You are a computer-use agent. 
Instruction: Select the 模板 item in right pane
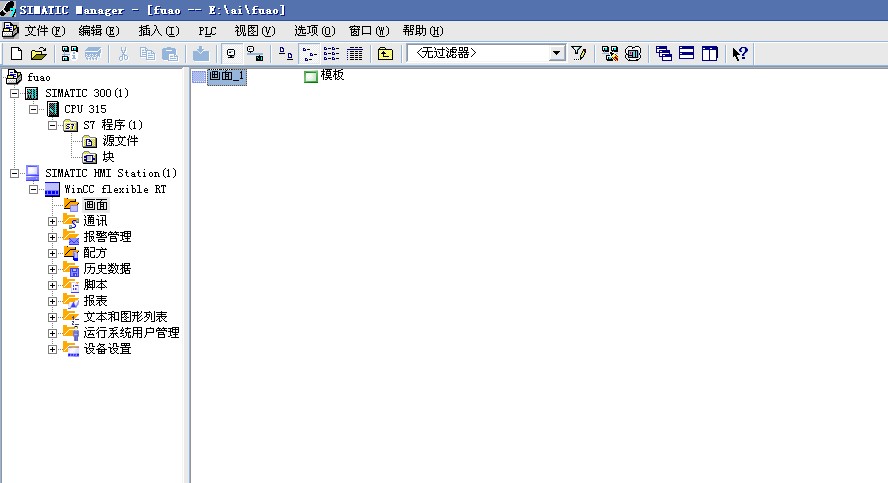pyautogui.click(x=331, y=76)
